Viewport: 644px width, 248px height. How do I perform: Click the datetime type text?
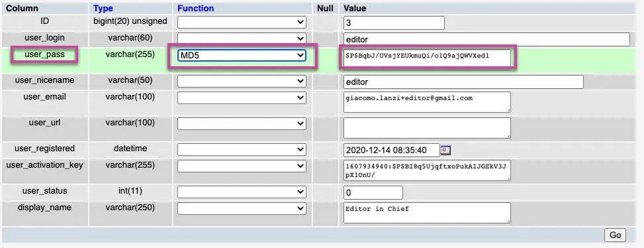[130, 148]
